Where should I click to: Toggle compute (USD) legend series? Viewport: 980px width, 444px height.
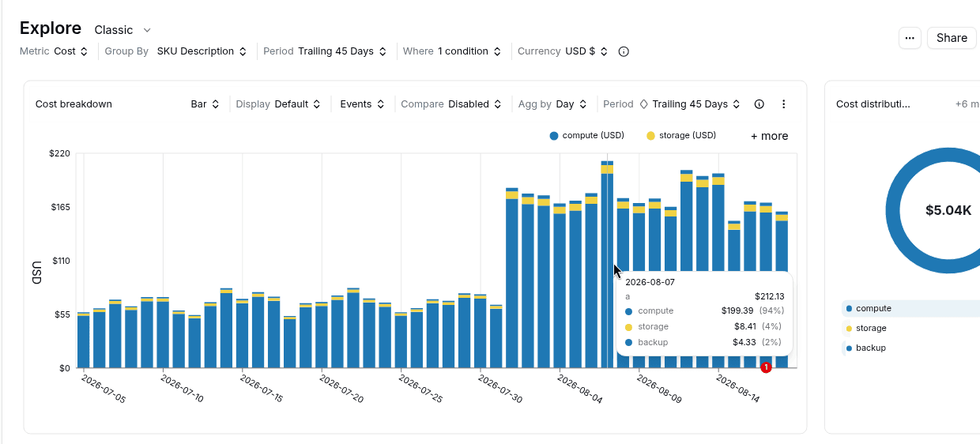[587, 136]
